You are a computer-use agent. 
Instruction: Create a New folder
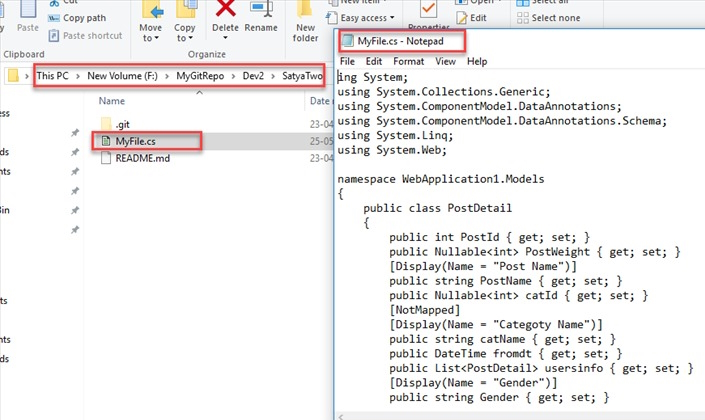coord(305,22)
